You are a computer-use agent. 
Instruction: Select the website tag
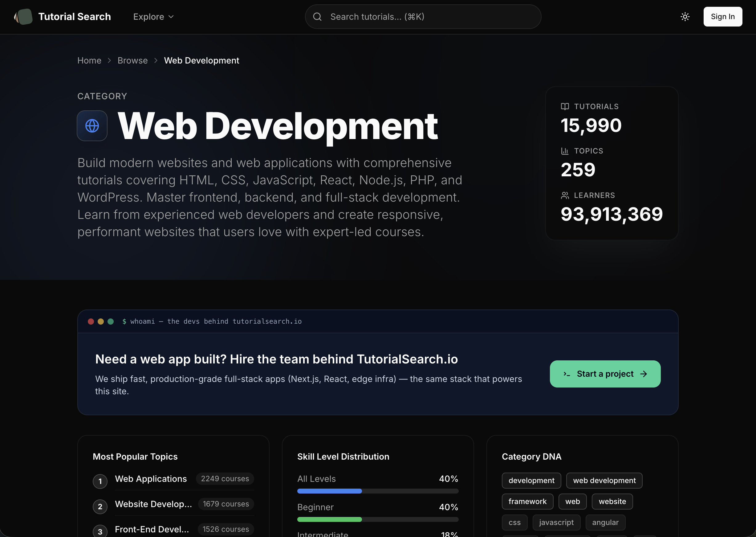[612, 502]
